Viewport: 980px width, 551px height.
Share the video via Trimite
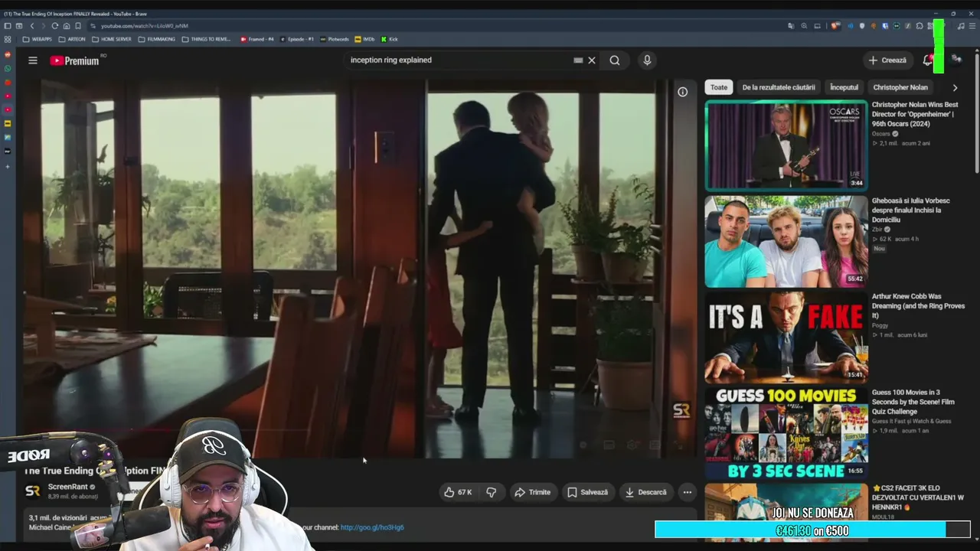point(532,492)
